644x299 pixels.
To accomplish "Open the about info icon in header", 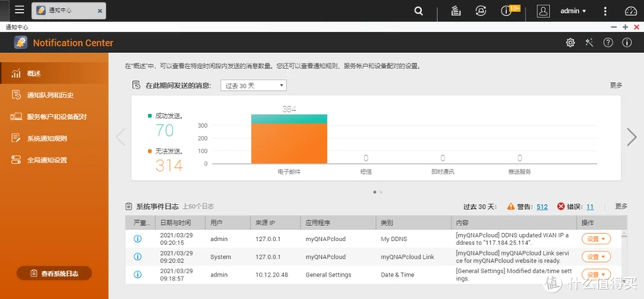I will click(x=627, y=43).
